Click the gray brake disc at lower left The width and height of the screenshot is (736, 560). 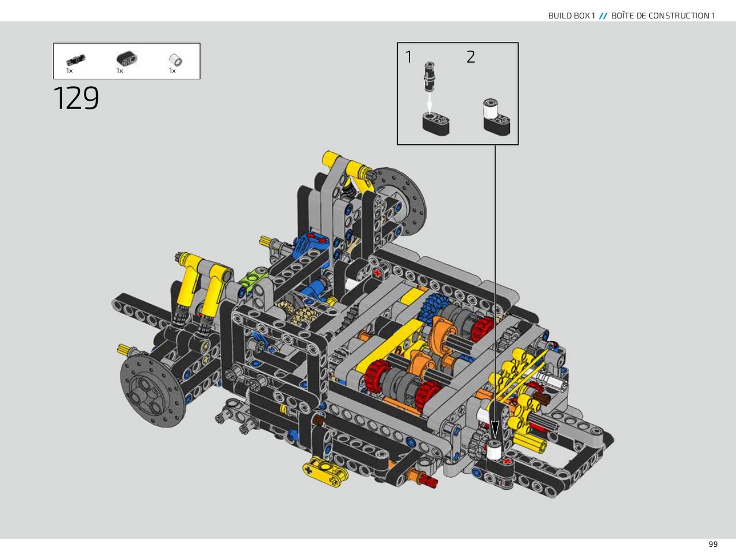[152, 391]
